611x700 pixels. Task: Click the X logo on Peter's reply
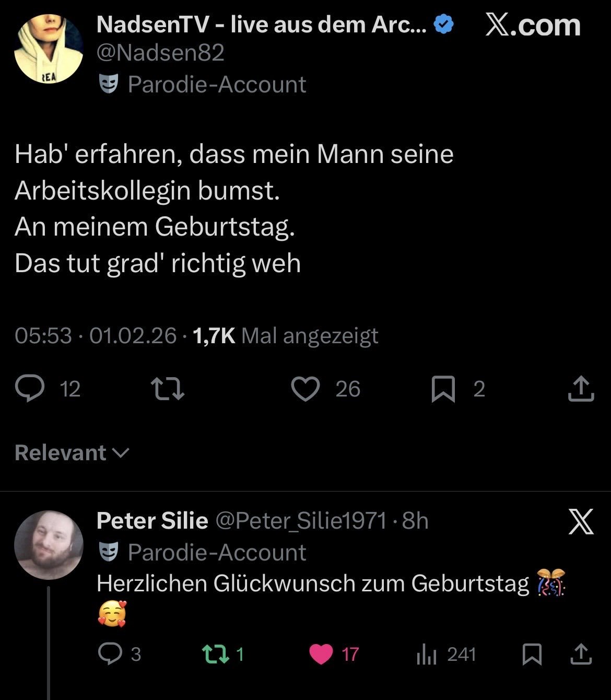click(581, 522)
